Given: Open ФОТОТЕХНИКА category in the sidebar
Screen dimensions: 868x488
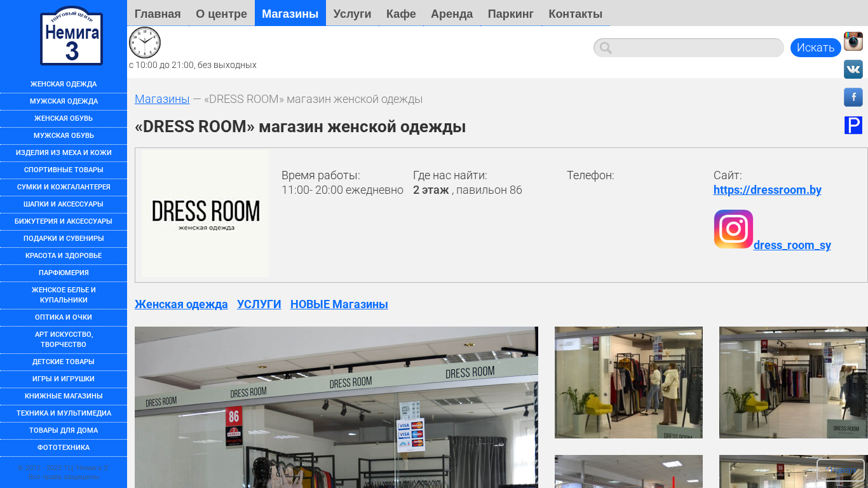Looking at the screenshot, I should pos(64,448).
